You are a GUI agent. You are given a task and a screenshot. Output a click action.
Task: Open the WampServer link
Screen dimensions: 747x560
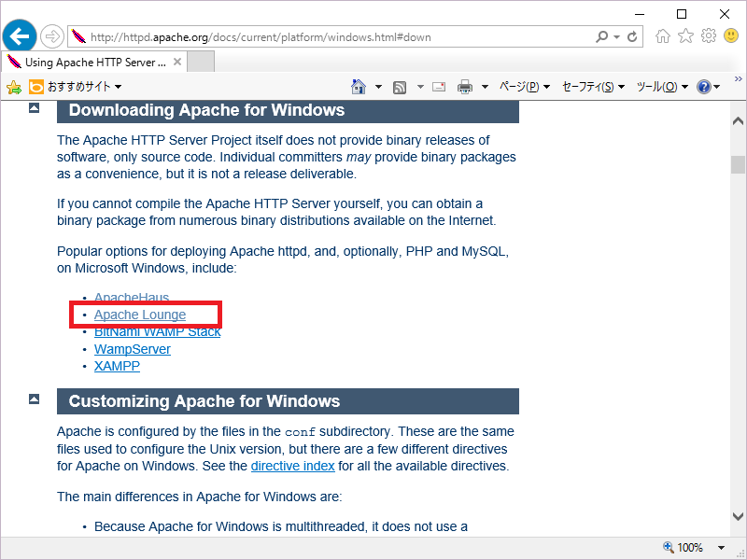pos(132,349)
